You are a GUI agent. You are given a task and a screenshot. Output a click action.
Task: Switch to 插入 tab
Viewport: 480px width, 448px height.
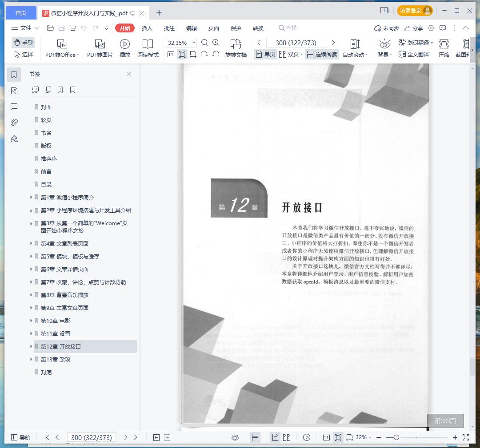pos(147,28)
